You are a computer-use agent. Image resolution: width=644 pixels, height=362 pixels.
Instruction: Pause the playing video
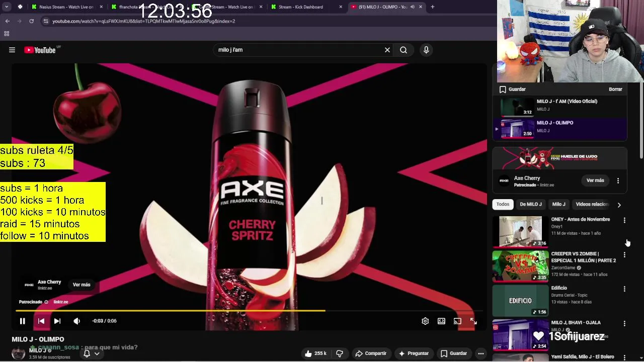click(x=23, y=321)
